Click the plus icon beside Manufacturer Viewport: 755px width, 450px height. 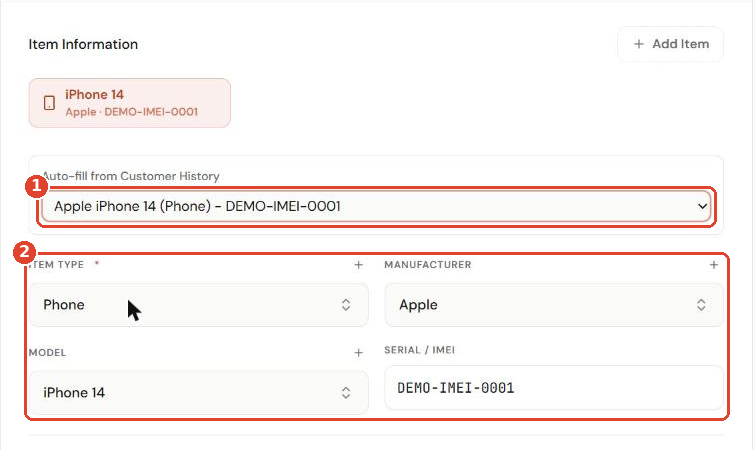(x=714, y=265)
